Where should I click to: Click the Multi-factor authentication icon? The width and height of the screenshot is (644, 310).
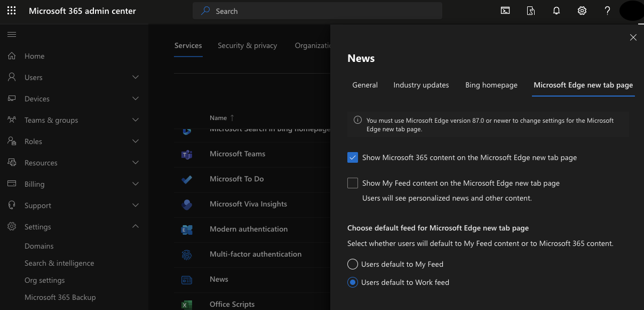point(187,255)
